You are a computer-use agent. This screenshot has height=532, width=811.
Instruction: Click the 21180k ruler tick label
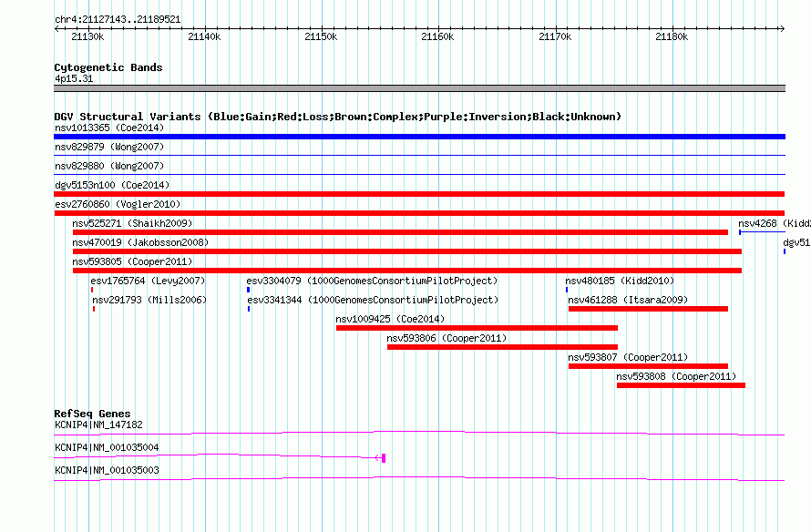tap(672, 36)
